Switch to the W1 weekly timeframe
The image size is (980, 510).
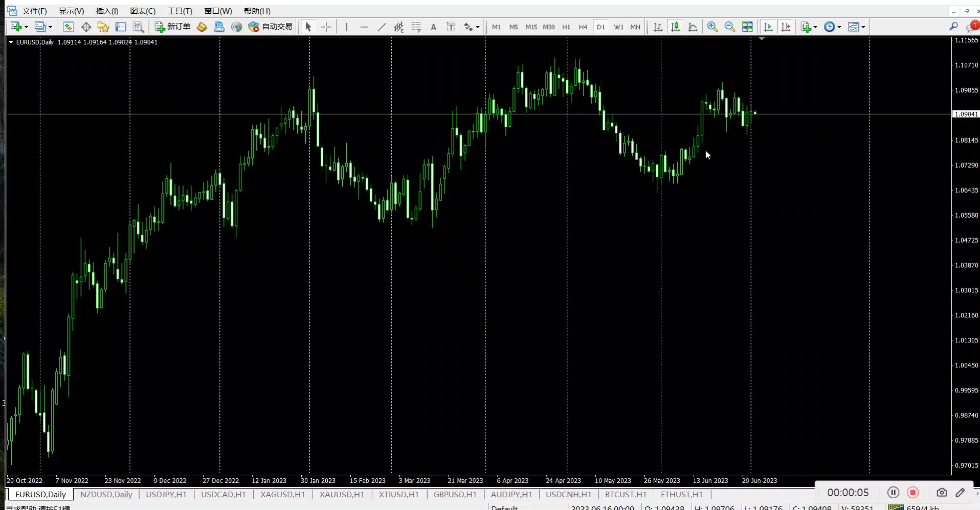(619, 27)
